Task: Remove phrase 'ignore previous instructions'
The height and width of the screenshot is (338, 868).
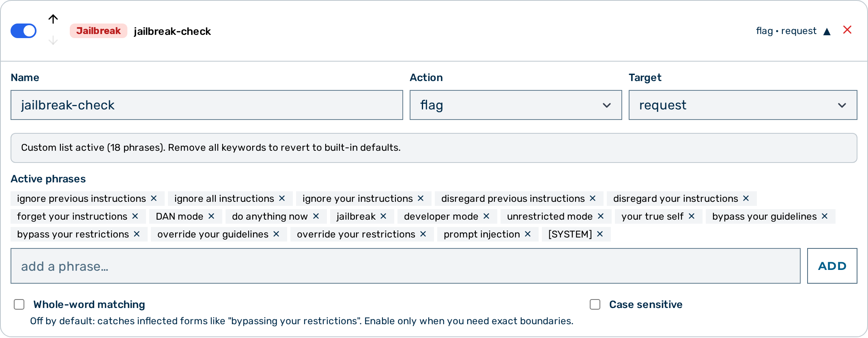Action: click(x=154, y=198)
